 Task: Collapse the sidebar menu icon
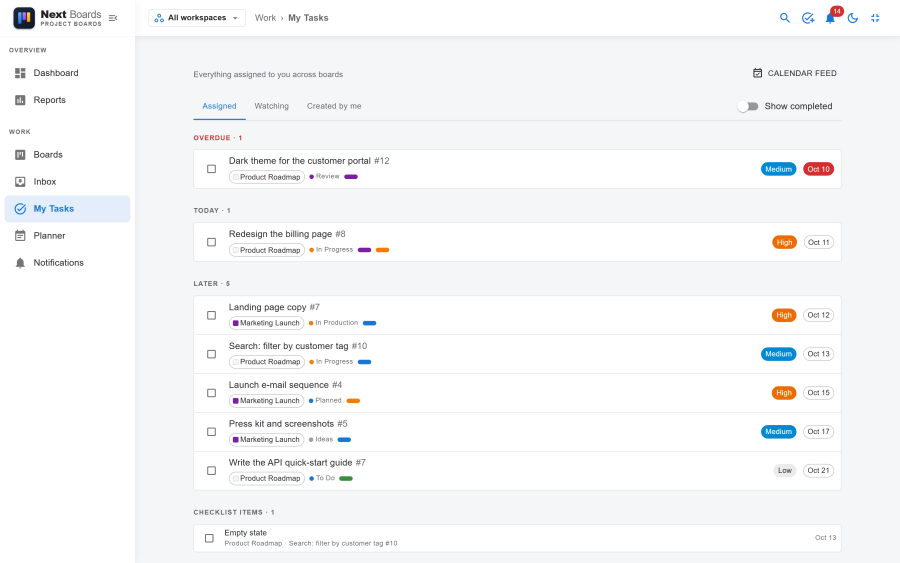[113, 18]
